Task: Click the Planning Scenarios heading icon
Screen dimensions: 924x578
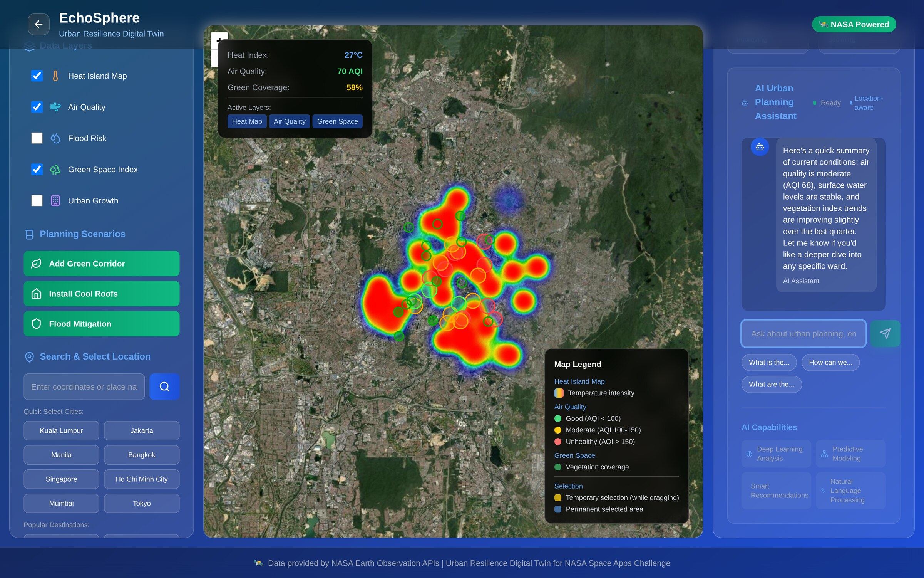Action: (29, 234)
